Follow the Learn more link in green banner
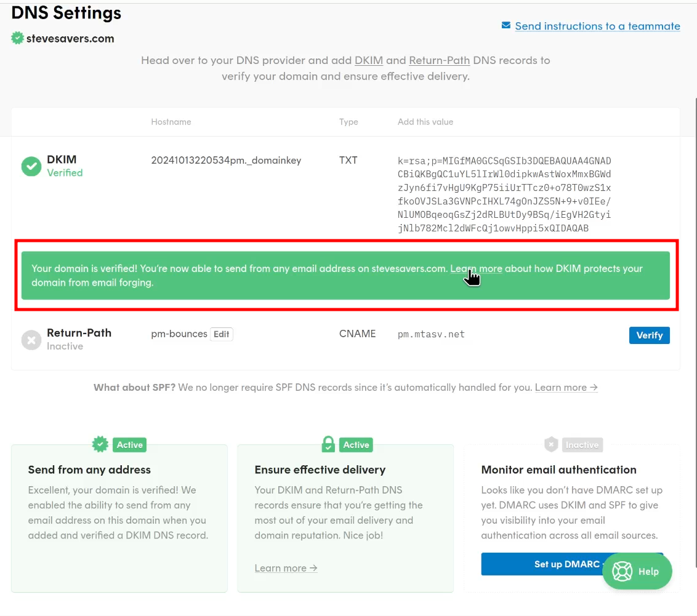 [476, 269]
